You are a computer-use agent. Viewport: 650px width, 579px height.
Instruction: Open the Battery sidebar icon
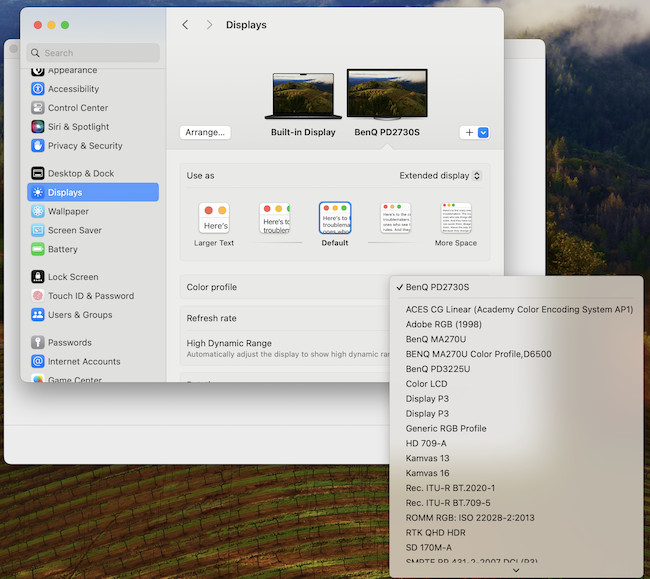tap(38, 249)
